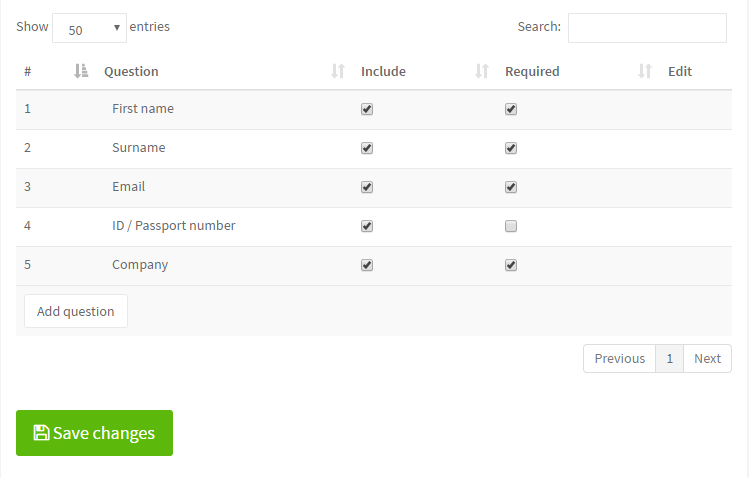Uncheck Required for Surname
Screen dimensions: 749x478
(511, 148)
